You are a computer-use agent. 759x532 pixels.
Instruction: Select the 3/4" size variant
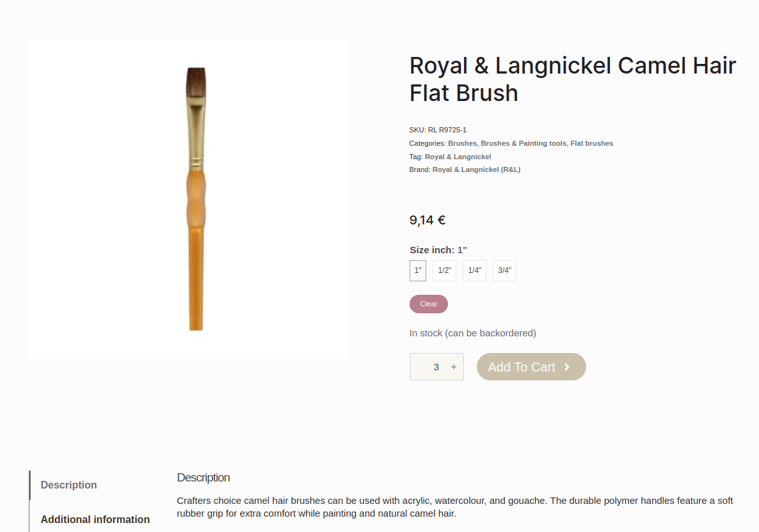coord(504,270)
